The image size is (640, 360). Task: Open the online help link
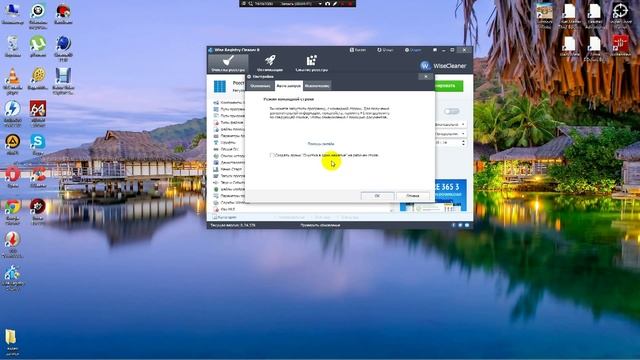pyautogui.click(x=321, y=144)
